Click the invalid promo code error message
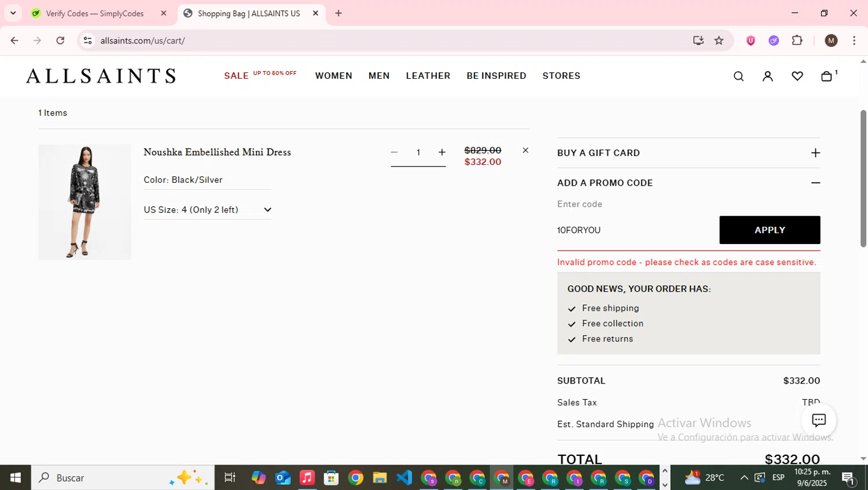The width and height of the screenshot is (868, 490). tap(687, 262)
